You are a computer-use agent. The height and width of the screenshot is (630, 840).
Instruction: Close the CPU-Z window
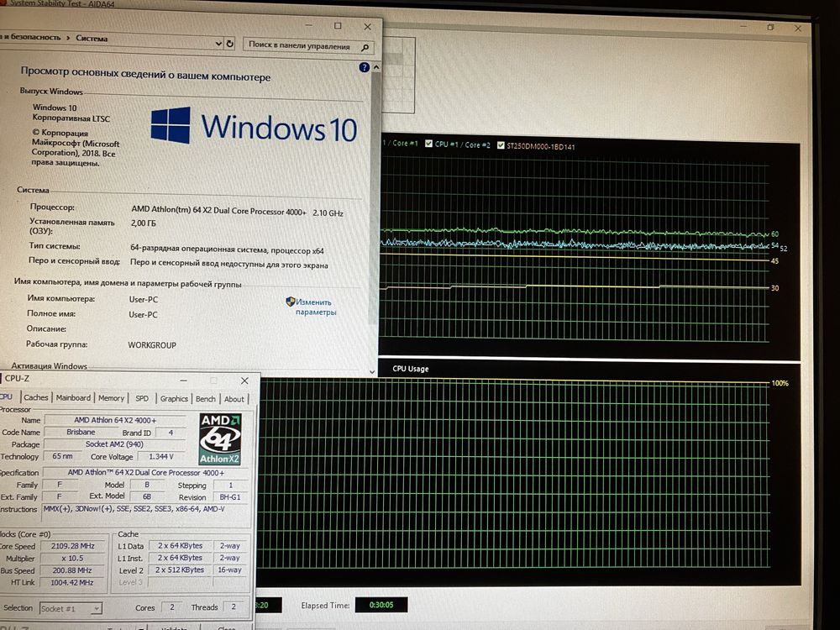pyautogui.click(x=244, y=381)
